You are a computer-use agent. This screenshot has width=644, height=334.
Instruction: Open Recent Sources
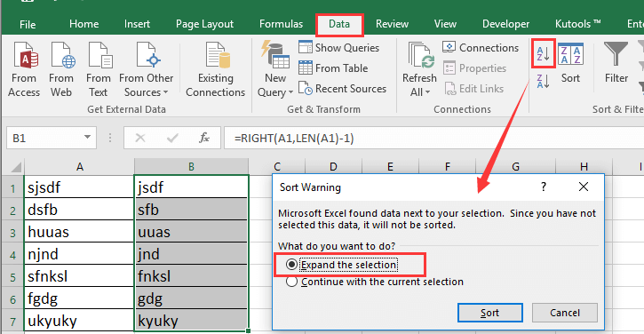click(342, 88)
